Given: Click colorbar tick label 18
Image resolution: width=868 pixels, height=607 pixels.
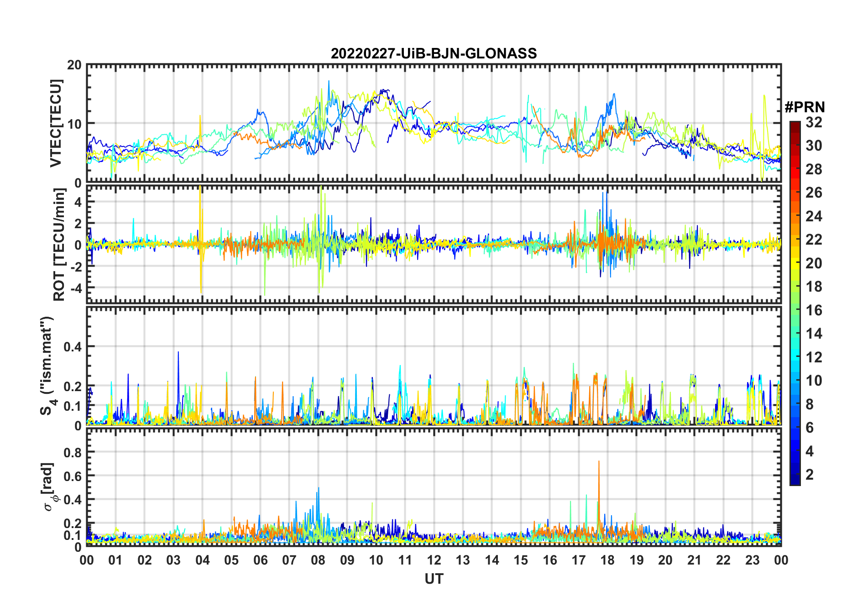Looking at the screenshot, I should coord(814,287).
